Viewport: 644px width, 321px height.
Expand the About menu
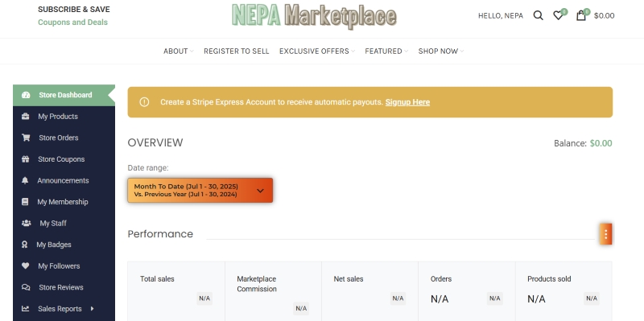[x=178, y=51]
